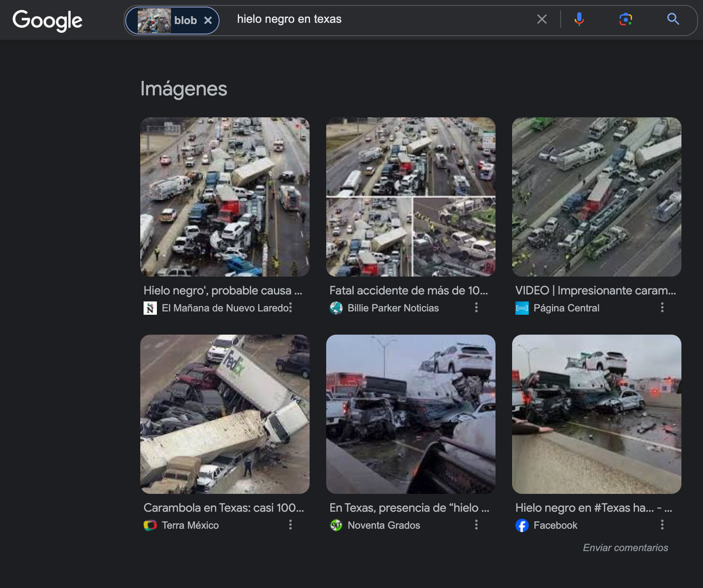
Task: Clear the search query text
Action: 542,19
